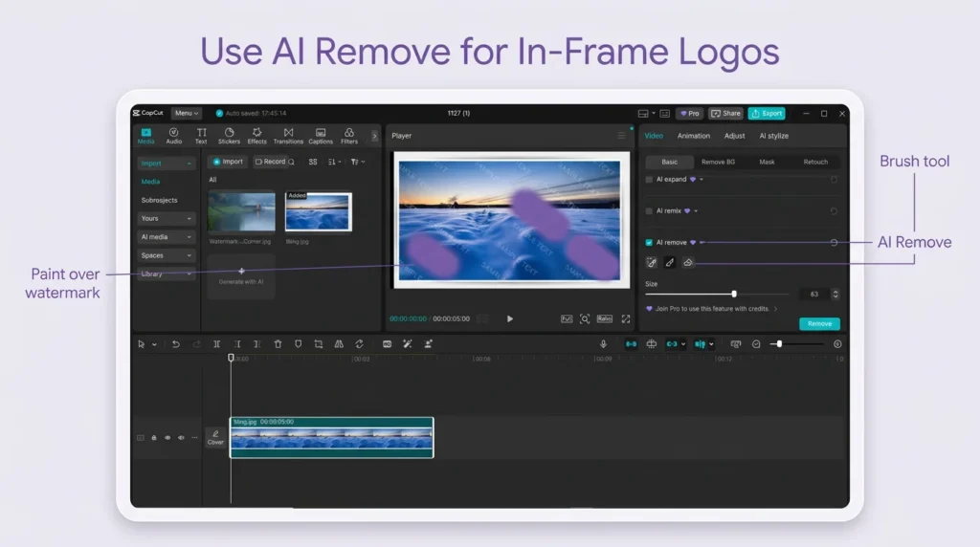The height and width of the screenshot is (547, 980).
Task: Toggle the main track magnet icon
Action: tap(632, 344)
